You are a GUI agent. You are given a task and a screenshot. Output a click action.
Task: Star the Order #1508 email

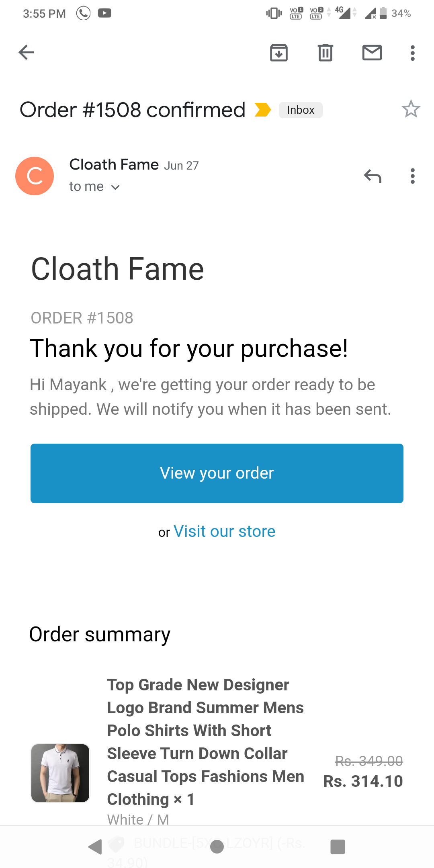pyautogui.click(x=411, y=109)
